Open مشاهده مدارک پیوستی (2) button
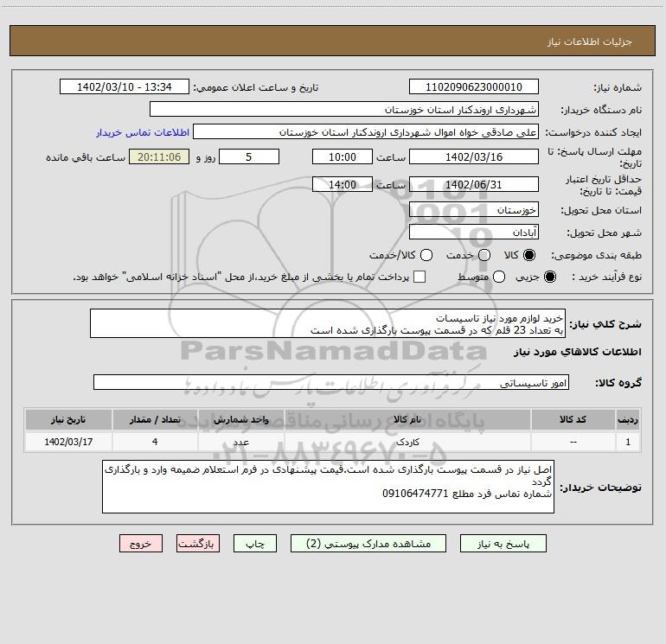Screen dimensions: 666x644 (368, 544)
